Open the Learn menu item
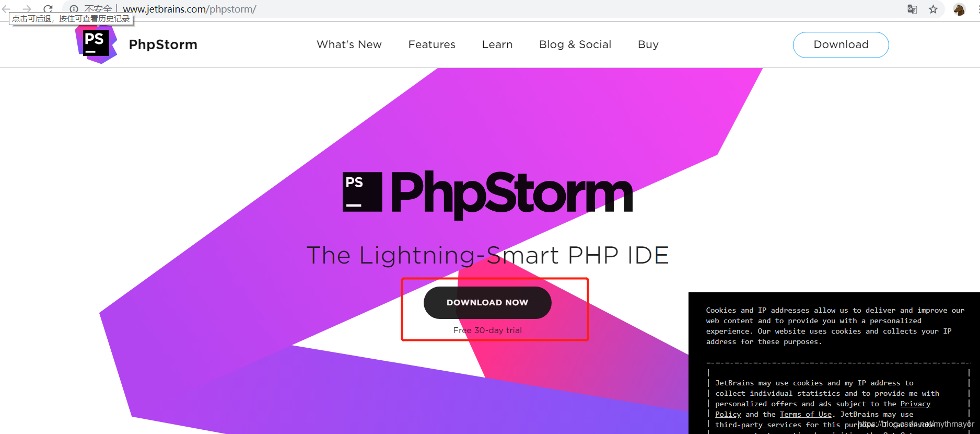 tap(497, 44)
